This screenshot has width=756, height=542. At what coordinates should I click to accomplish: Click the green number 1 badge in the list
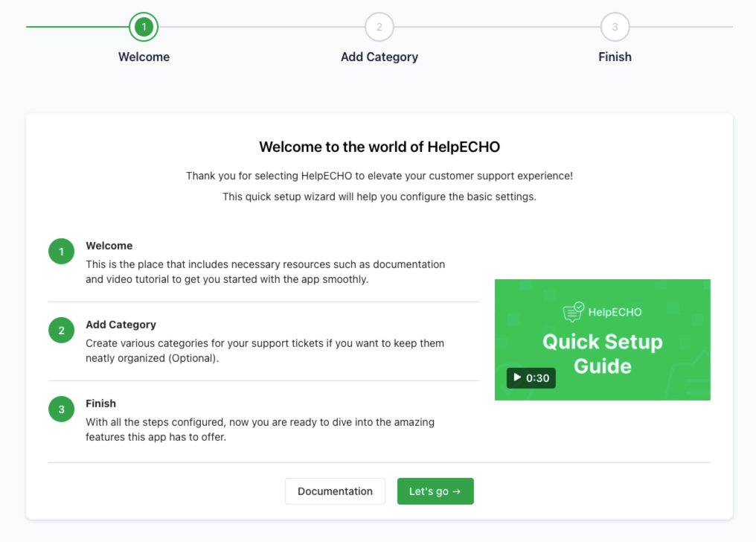[x=62, y=252]
